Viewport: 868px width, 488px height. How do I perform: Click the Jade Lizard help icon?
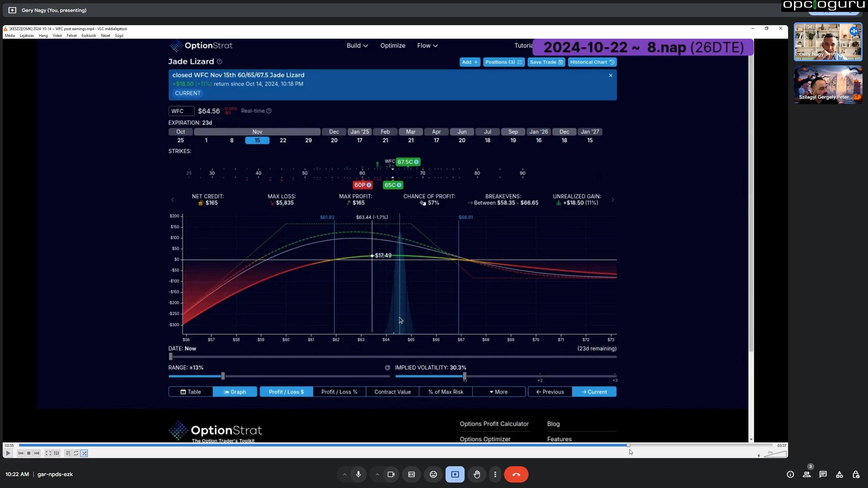click(220, 62)
